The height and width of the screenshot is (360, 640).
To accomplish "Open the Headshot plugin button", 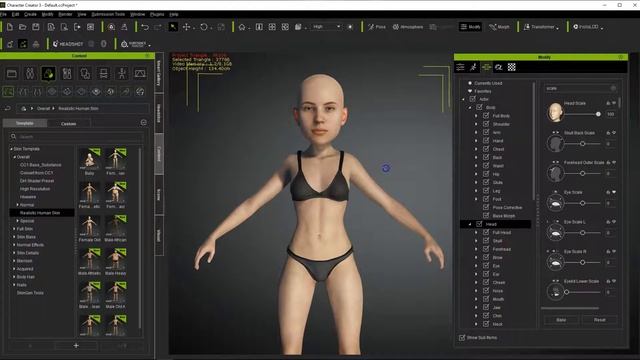I will (x=68, y=44).
